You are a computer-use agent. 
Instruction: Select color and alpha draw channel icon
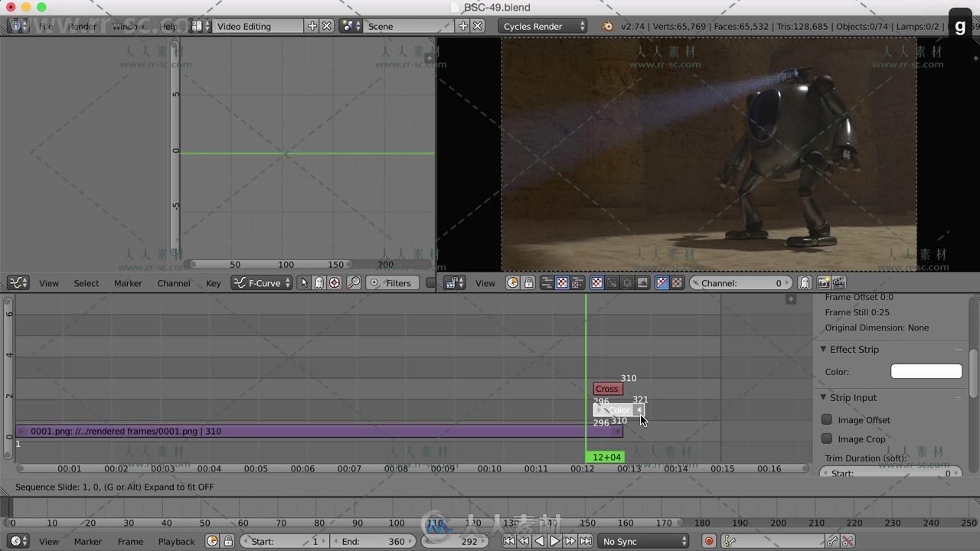662,283
